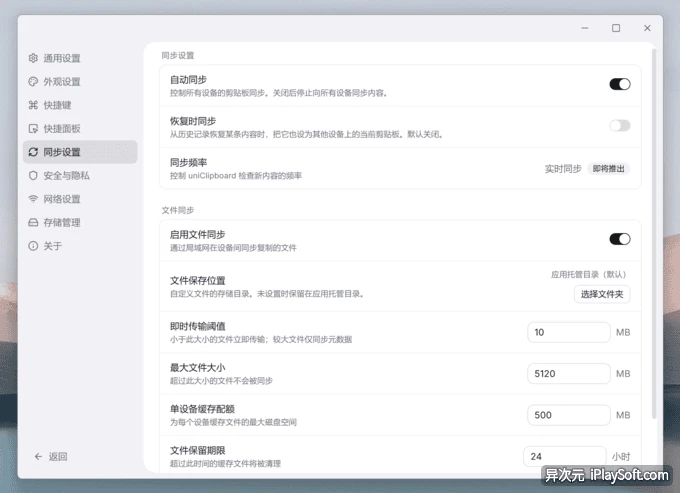The height and width of the screenshot is (493, 680).
Task: Click the panel icon for 快捷面板
Action: tap(33, 128)
